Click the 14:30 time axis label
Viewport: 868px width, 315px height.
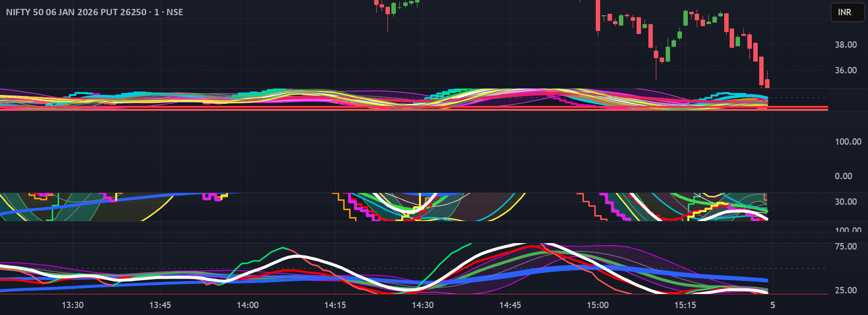pyautogui.click(x=422, y=305)
